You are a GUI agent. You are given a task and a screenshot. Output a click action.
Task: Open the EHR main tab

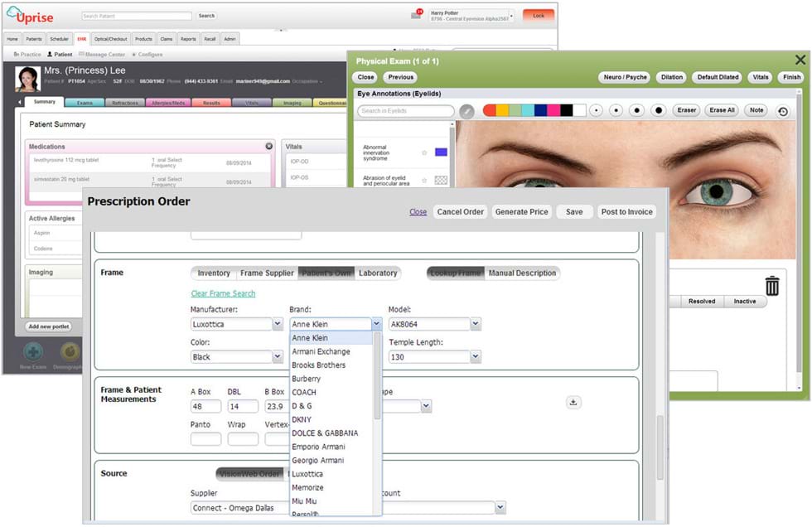coord(82,39)
